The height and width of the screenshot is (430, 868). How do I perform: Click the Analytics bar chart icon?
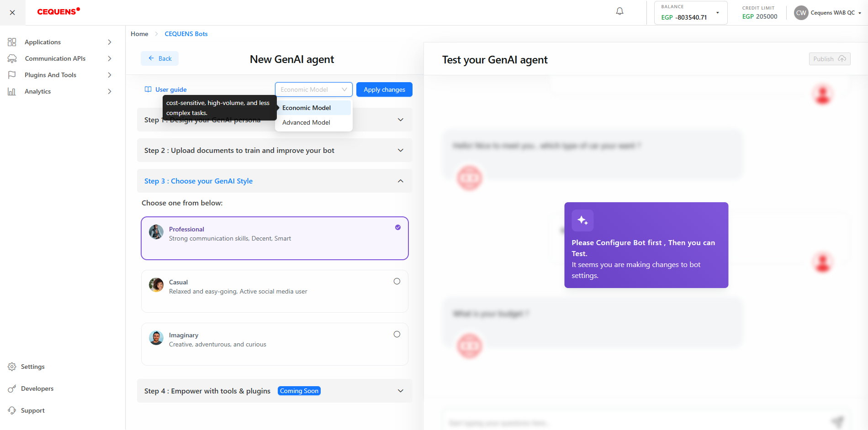point(12,91)
